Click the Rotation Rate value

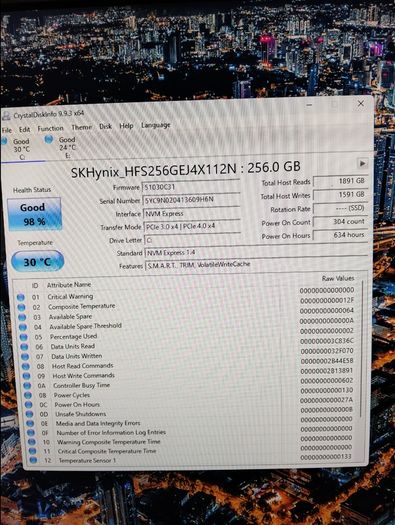pyautogui.click(x=340, y=208)
